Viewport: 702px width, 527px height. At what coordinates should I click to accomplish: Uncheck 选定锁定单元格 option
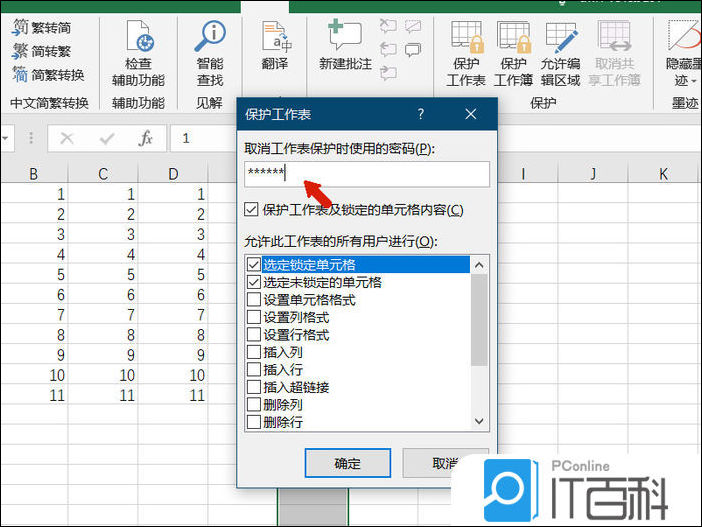coord(253,264)
